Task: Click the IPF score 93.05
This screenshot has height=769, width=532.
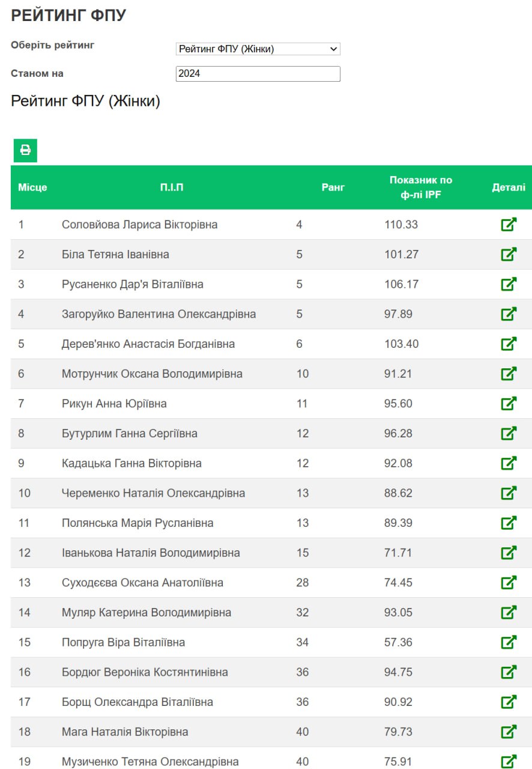Action: click(x=399, y=612)
